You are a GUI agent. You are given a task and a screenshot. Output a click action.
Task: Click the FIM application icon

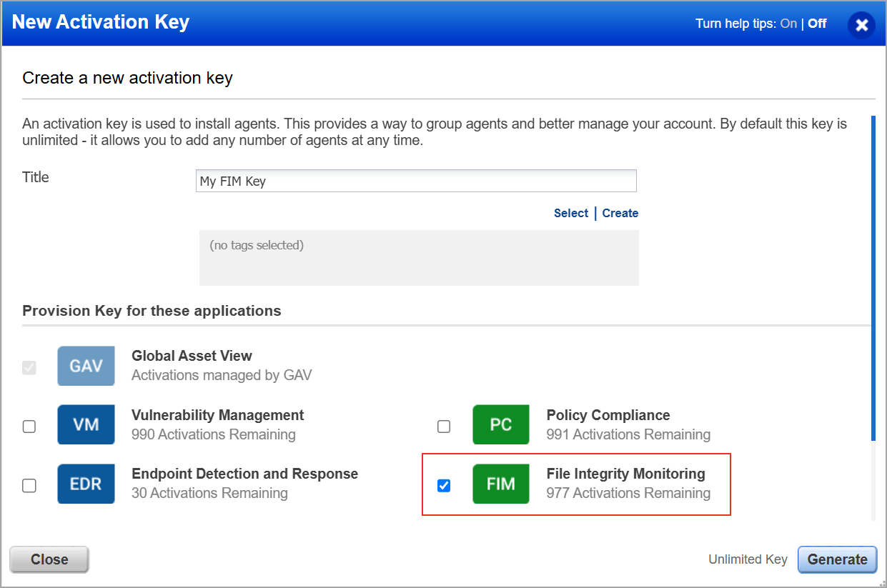coord(501,484)
